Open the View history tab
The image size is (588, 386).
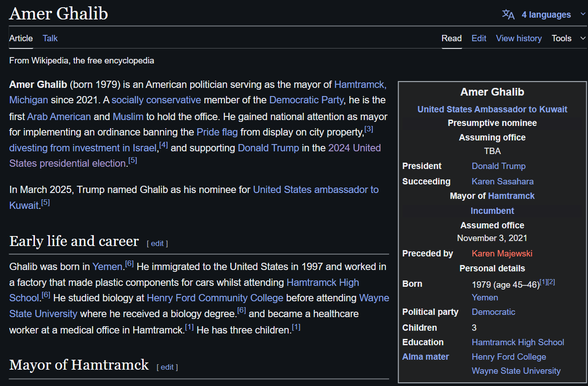tap(519, 38)
